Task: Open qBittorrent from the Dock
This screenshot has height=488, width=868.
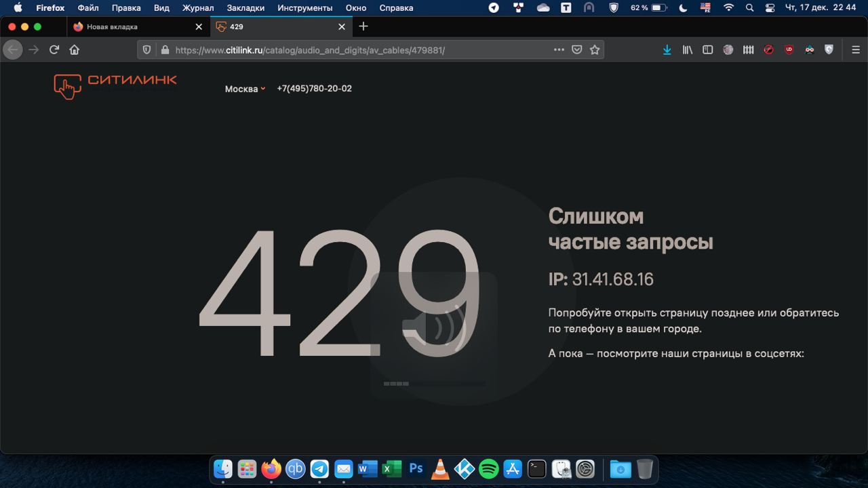Action: (x=296, y=468)
